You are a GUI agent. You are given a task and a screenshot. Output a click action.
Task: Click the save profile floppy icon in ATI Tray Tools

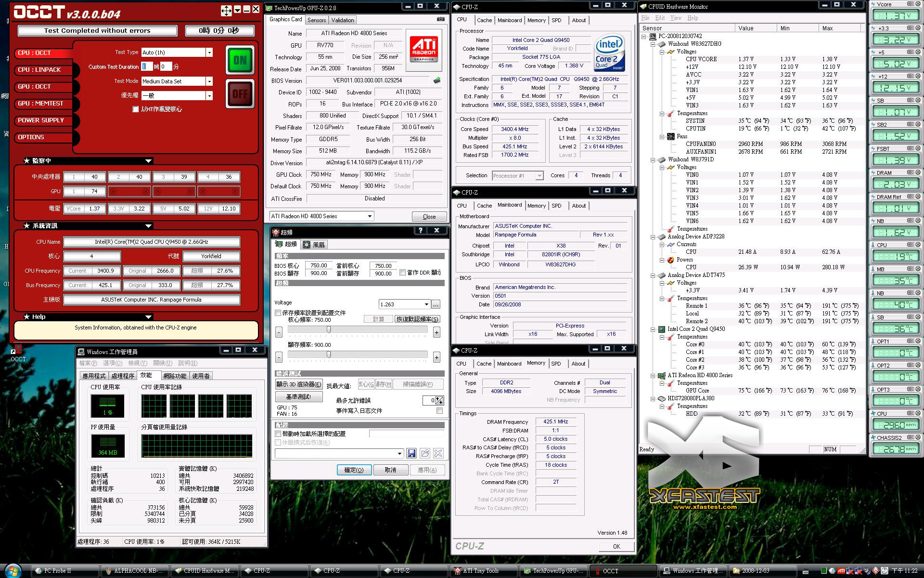pyautogui.click(x=411, y=453)
